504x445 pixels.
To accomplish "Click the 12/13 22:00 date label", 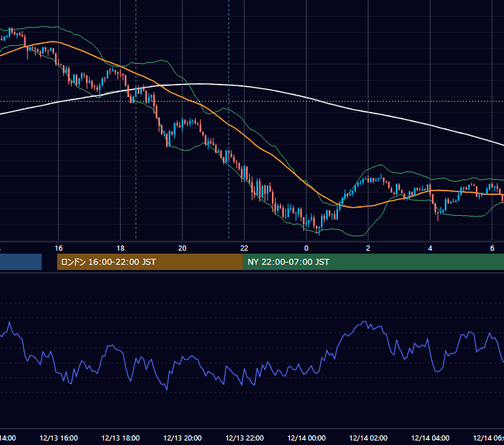I will click(x=245, y=438).
